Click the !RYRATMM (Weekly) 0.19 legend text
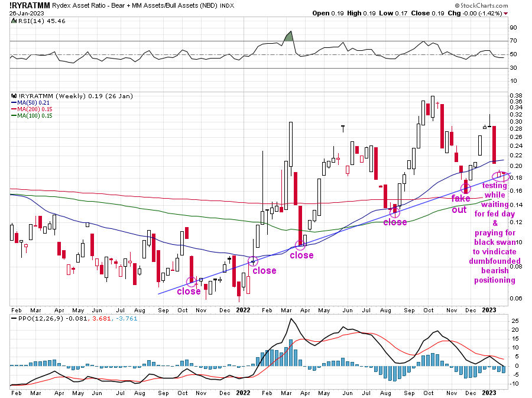This screenshot has height=398, width=532. click(76, 96)
